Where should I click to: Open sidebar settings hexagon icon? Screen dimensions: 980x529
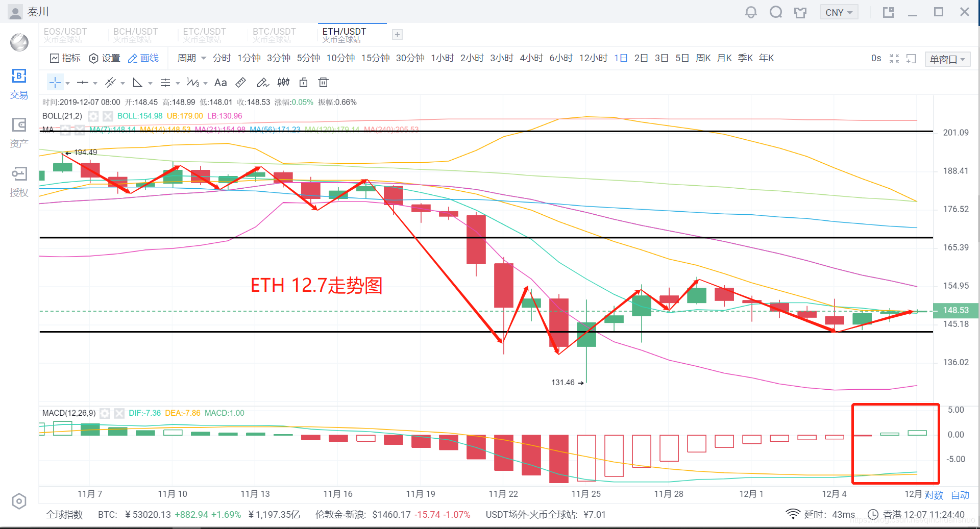pyautogui.click(x=19, y=501)
